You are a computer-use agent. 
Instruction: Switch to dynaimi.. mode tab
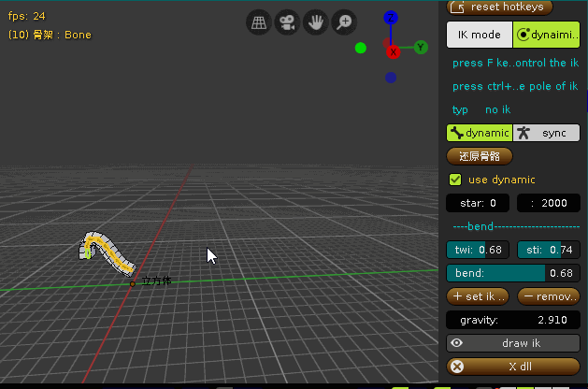pyautogui.click(x=546, y=35)
